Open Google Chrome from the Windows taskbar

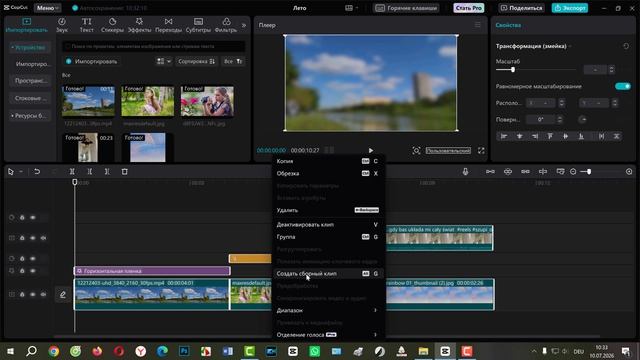pyautogui.click(x=53, y=351)
